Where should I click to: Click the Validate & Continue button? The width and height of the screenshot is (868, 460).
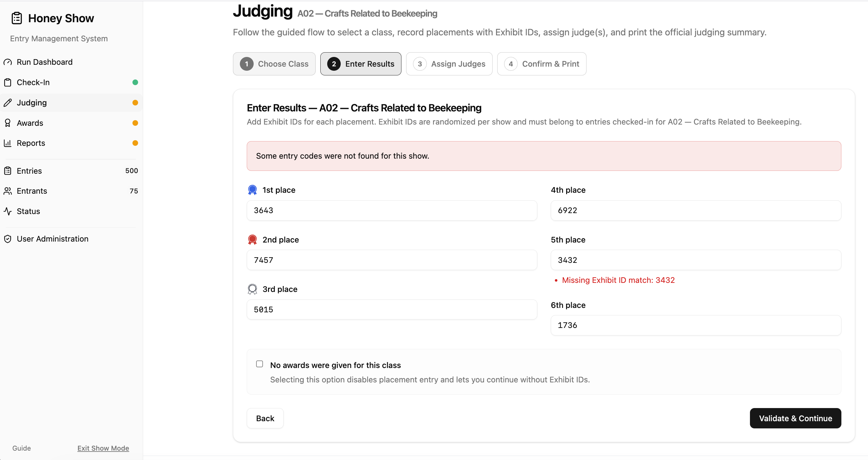796,418
